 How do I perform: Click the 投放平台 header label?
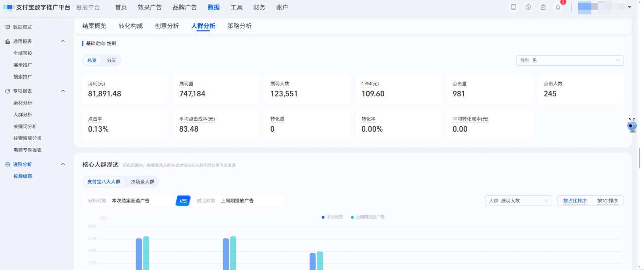coord(88,7)
